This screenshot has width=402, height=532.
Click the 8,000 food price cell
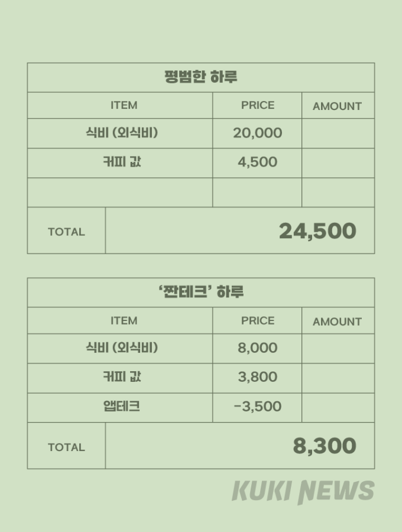[x=258, y=348]
